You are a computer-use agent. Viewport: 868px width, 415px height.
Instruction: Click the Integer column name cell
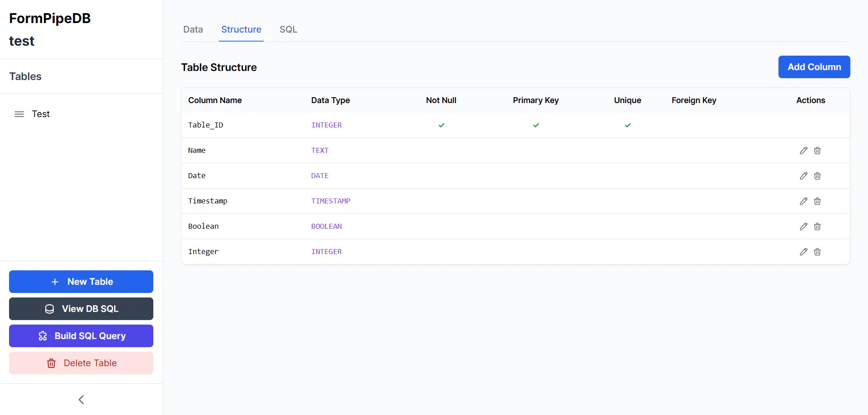(x=204, y=252)
